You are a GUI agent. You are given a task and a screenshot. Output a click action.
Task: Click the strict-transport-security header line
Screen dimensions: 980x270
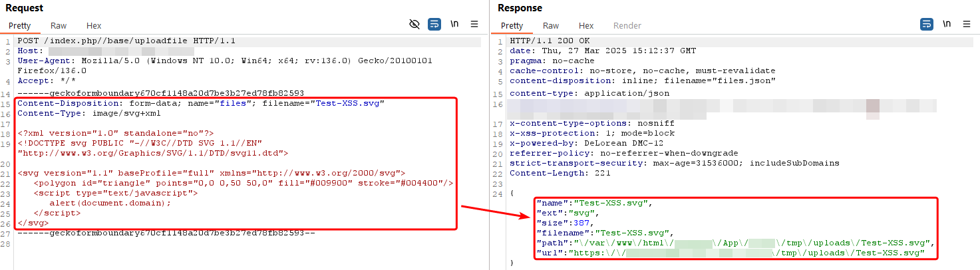coord(675,163)
